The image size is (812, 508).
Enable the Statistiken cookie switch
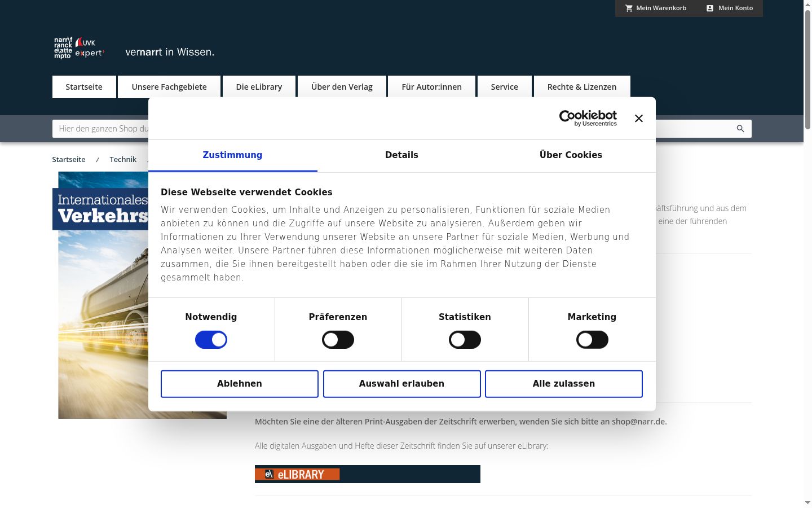pyautogui.click(x=465, y=340)
